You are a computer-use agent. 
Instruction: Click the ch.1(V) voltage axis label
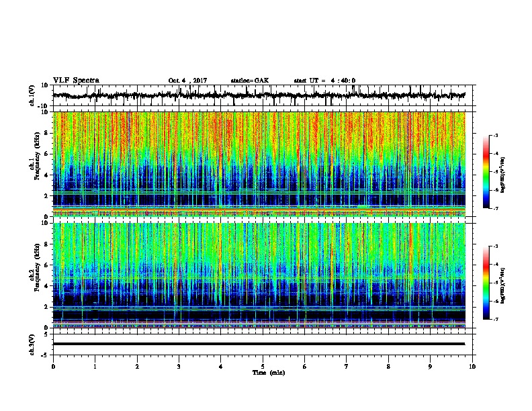pos(32,95)
